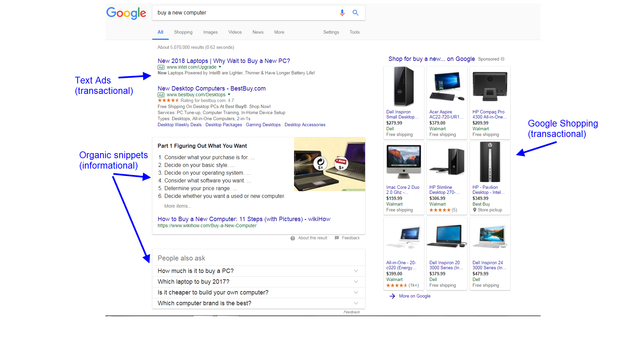Click the Feedback flag icon under snippet
Image resolution: width=644 pixels, height=348 pixels.
(x=337, y=238)
